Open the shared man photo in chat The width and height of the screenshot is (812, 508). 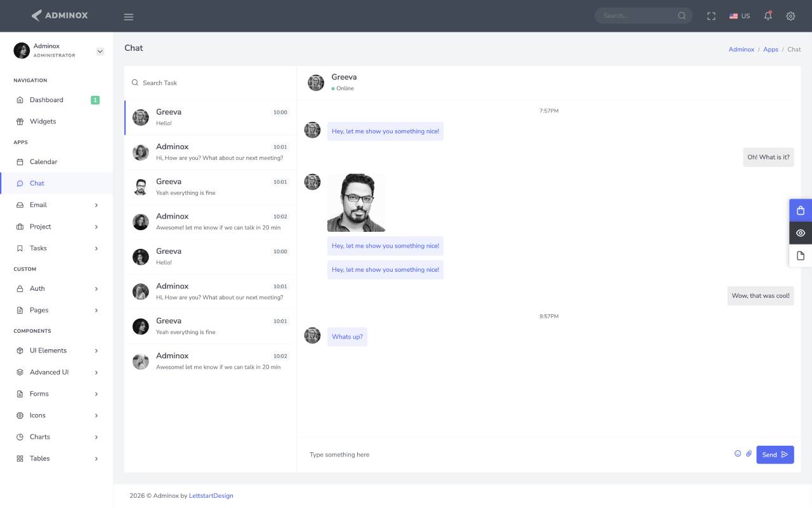[357, 203]
